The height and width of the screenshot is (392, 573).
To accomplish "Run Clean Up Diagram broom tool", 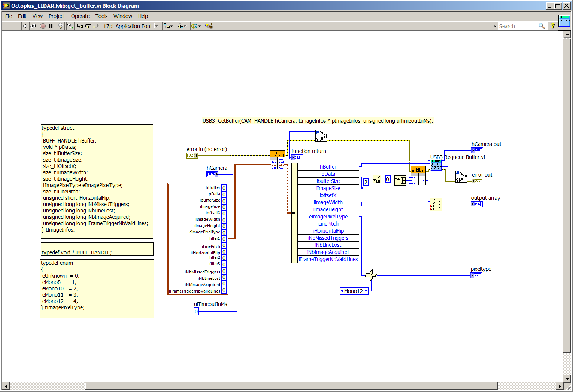I will click(x=209, y=26).
